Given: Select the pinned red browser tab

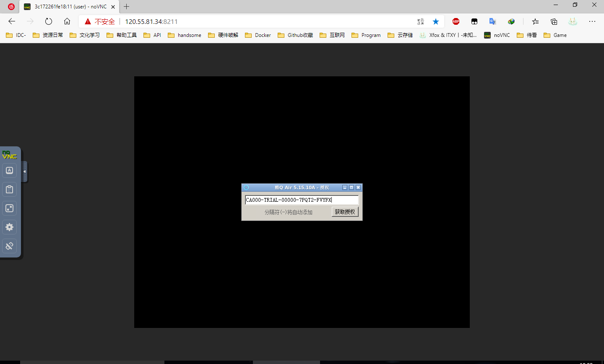Looking at the screenshot, I should coord(11,7).
